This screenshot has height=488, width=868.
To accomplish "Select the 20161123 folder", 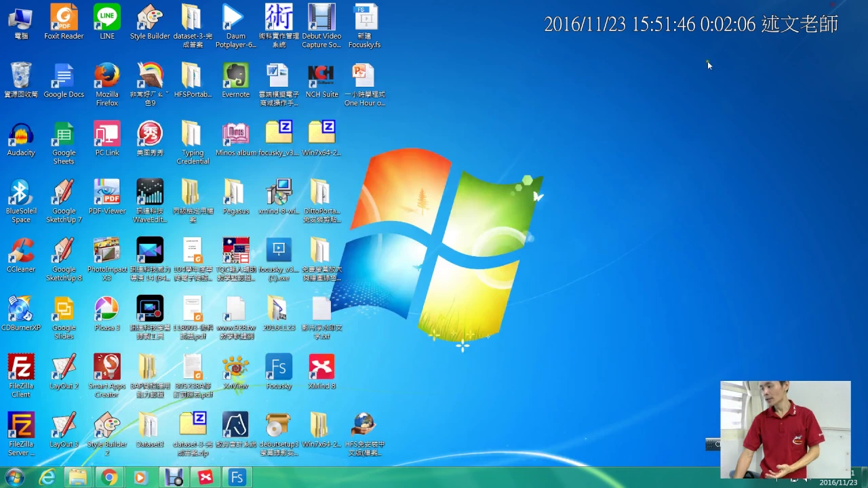I will coord(279,313).
